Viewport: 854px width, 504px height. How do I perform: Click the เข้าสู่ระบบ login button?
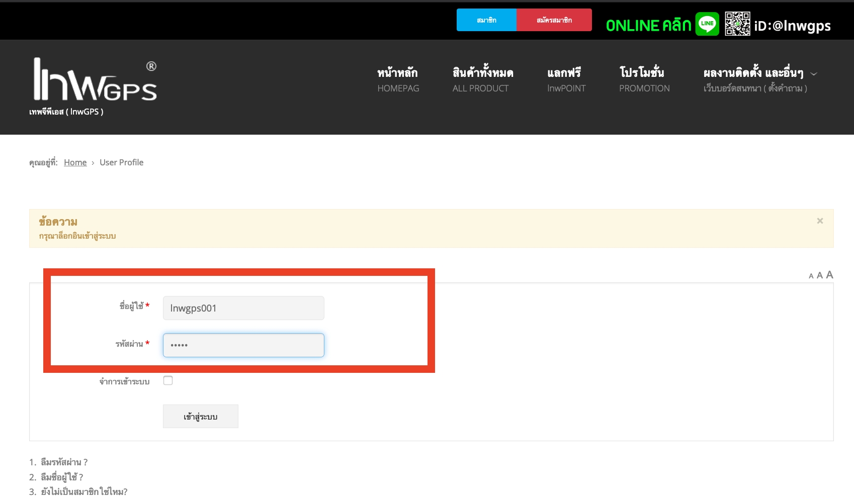pos(200,417)
